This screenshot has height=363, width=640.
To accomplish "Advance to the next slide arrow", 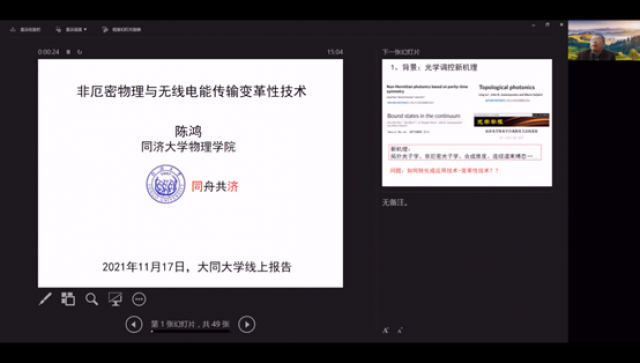I will [247, 325].
